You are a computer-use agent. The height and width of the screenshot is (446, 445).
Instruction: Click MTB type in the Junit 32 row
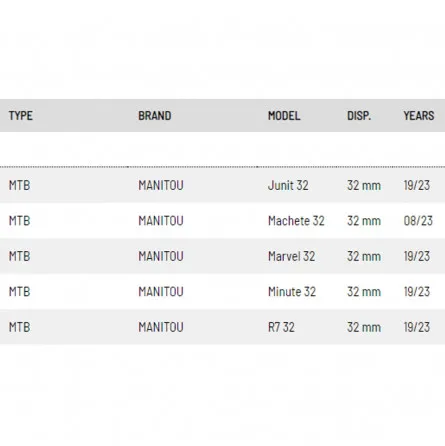(20, 185)
